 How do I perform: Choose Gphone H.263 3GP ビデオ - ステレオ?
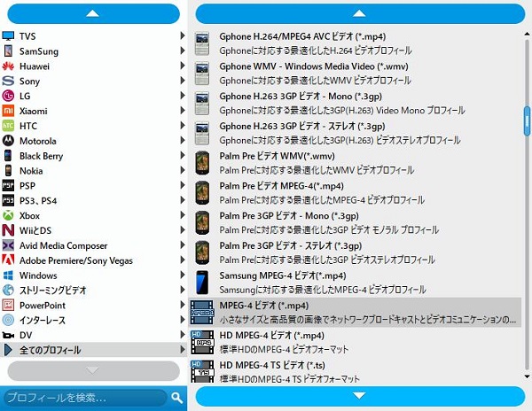[356, 133]
